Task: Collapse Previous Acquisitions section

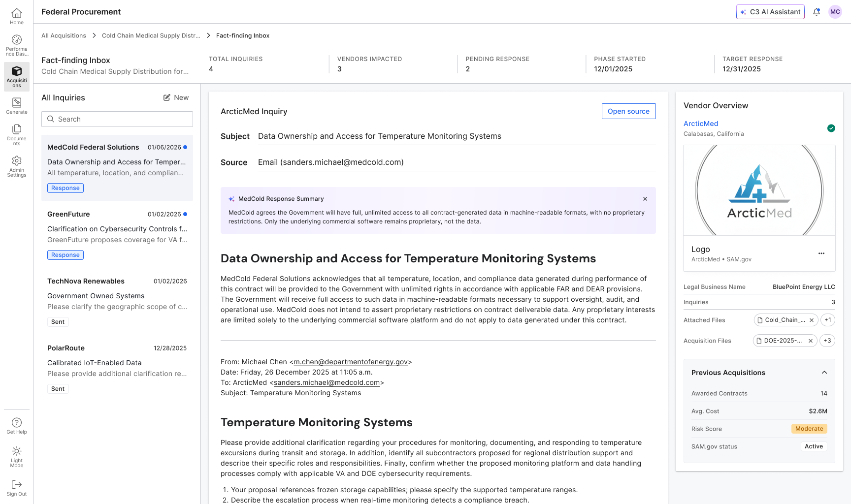Action: [824, 373]
